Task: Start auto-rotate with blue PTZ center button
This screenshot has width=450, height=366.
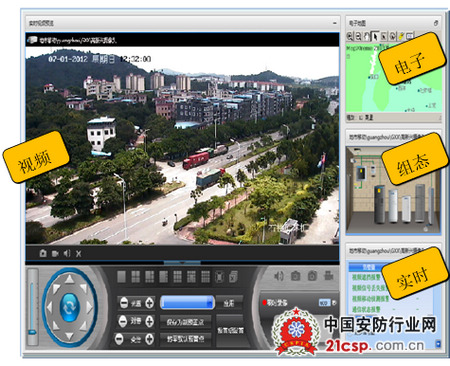Action: (69, 307)
